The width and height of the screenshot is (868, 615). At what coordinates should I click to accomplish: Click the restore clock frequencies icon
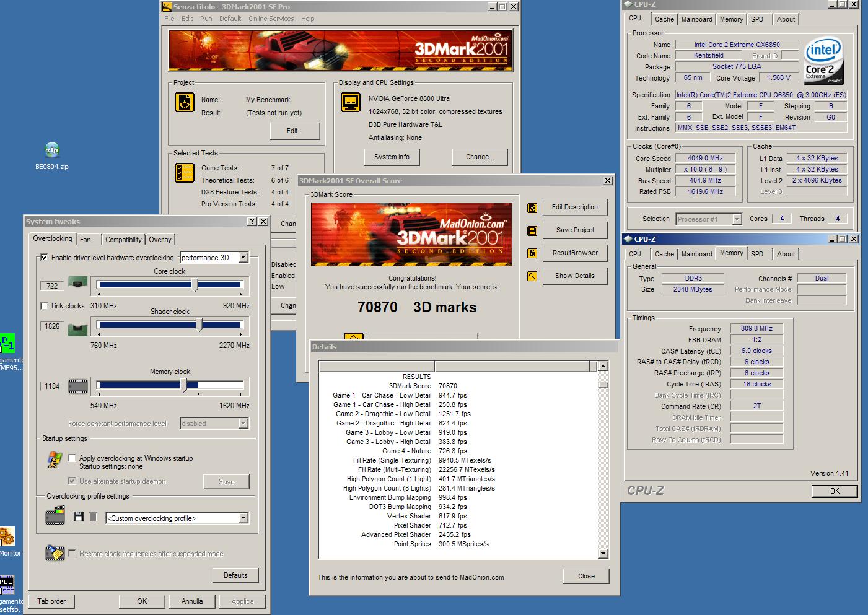(x=55, y=553)
